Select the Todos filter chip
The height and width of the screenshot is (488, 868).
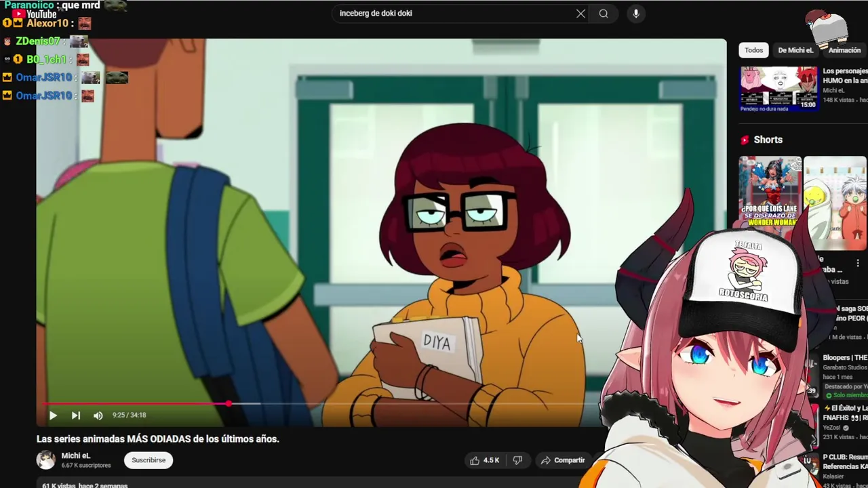[x=753, y=50]
